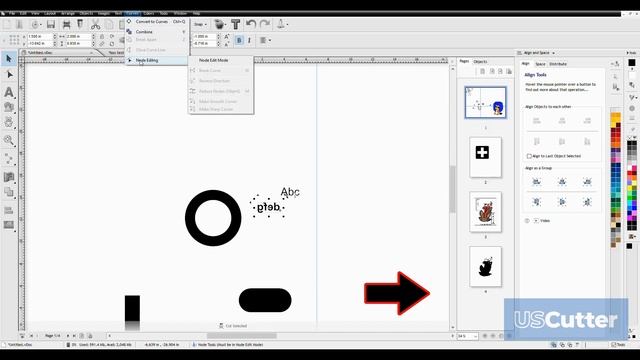
Task: Click the Redo arrow icon
Action: point(265,24)
